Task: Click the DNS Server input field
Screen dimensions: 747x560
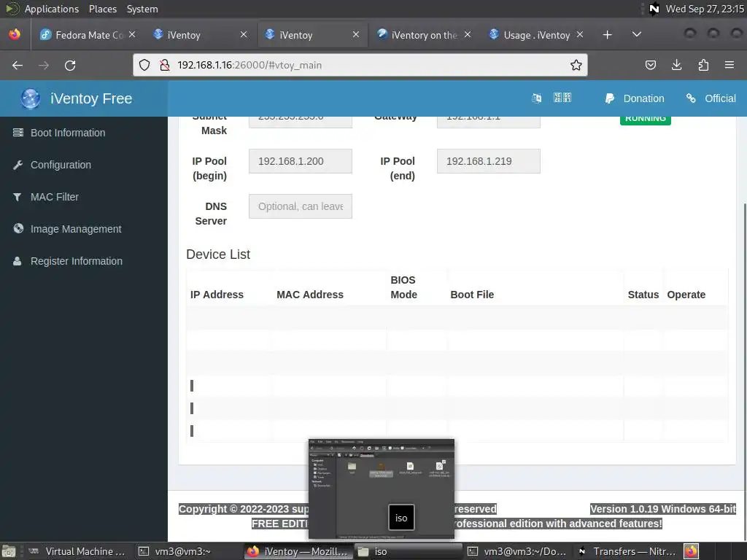Action: point(300,206)
